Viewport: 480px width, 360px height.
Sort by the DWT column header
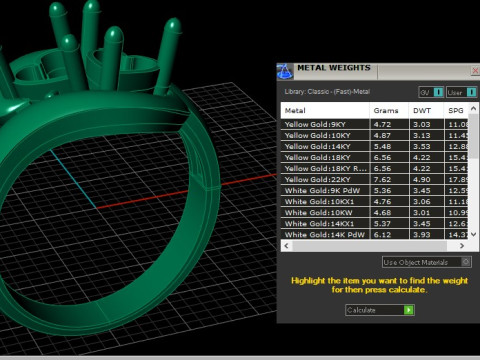426,110
